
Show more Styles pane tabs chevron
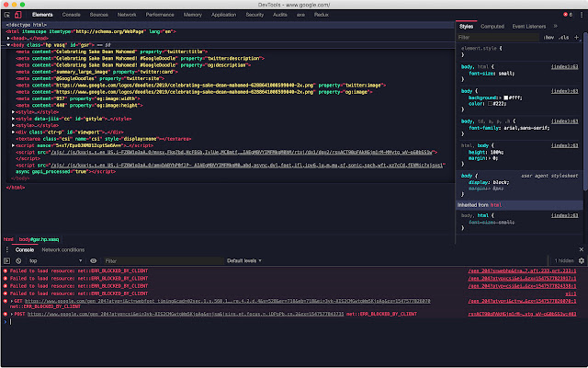click(x=555, y=27)
